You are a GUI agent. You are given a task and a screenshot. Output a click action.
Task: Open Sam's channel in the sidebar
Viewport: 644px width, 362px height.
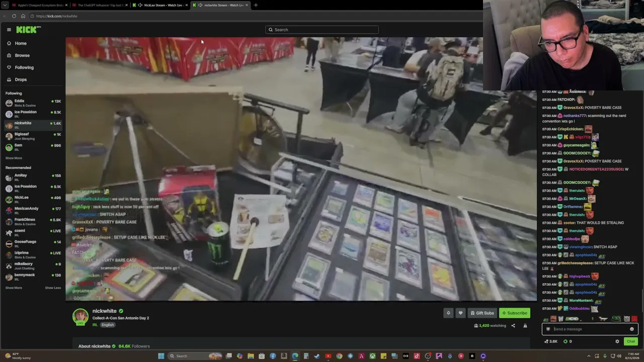pyautogui.click(x=33, y=147)
